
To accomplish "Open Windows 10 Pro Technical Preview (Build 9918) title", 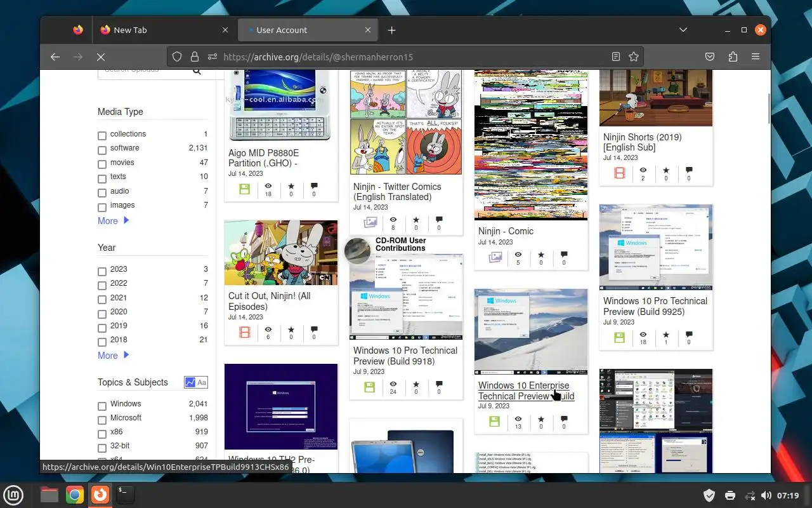I will 405,356.
